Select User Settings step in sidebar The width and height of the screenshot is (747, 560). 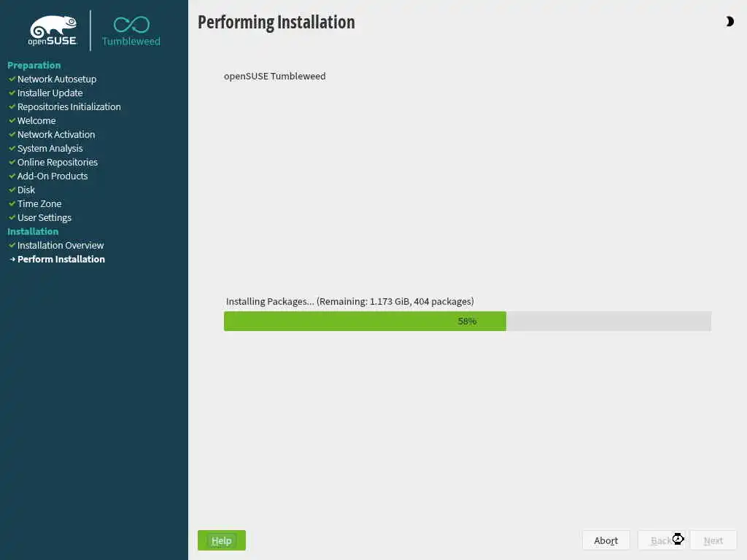point(44,217)
